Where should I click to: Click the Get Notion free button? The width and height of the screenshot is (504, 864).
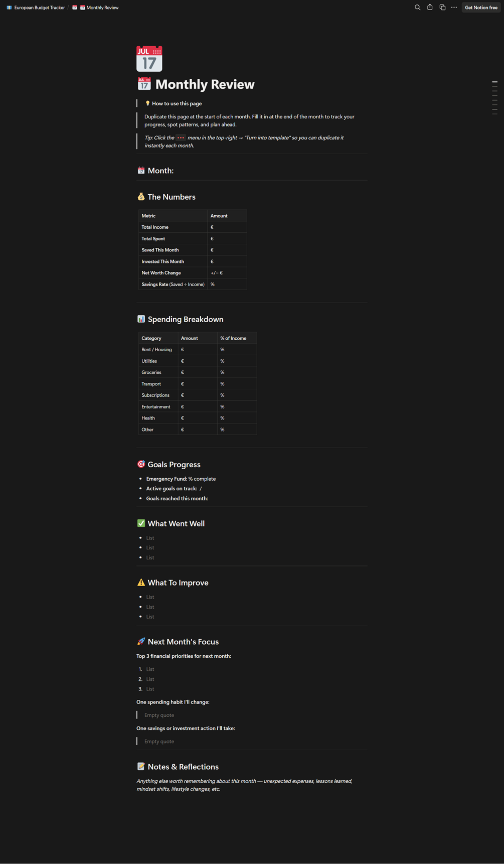pos(481,8)
